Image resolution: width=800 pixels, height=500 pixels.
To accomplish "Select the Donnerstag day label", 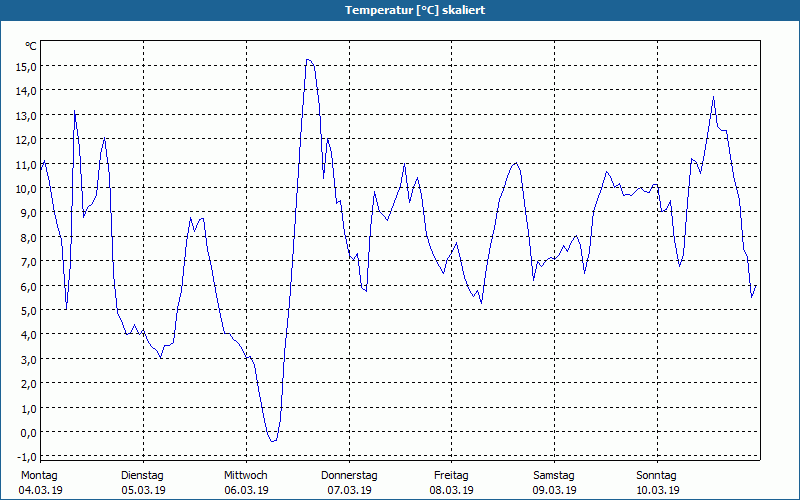I will click(x=349, y=476).
